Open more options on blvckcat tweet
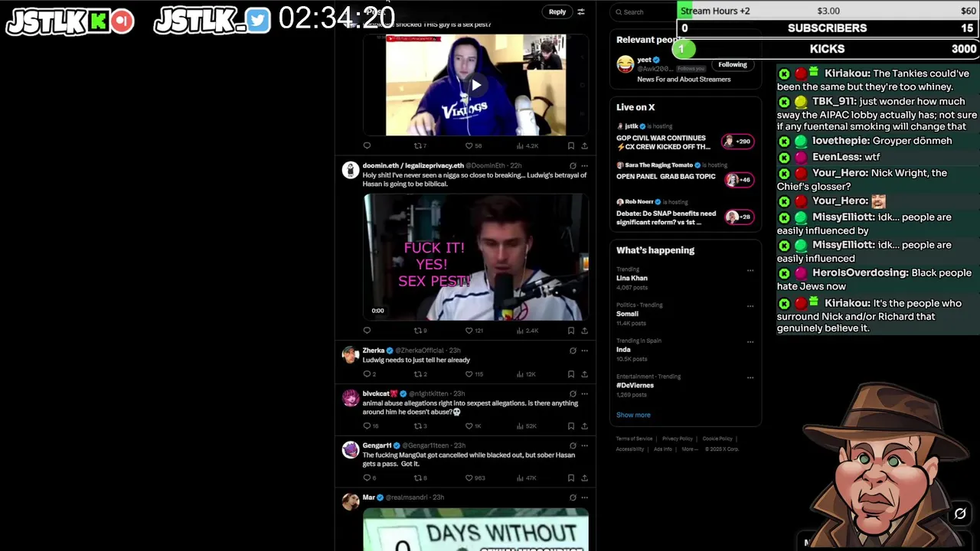 [584, 393]
